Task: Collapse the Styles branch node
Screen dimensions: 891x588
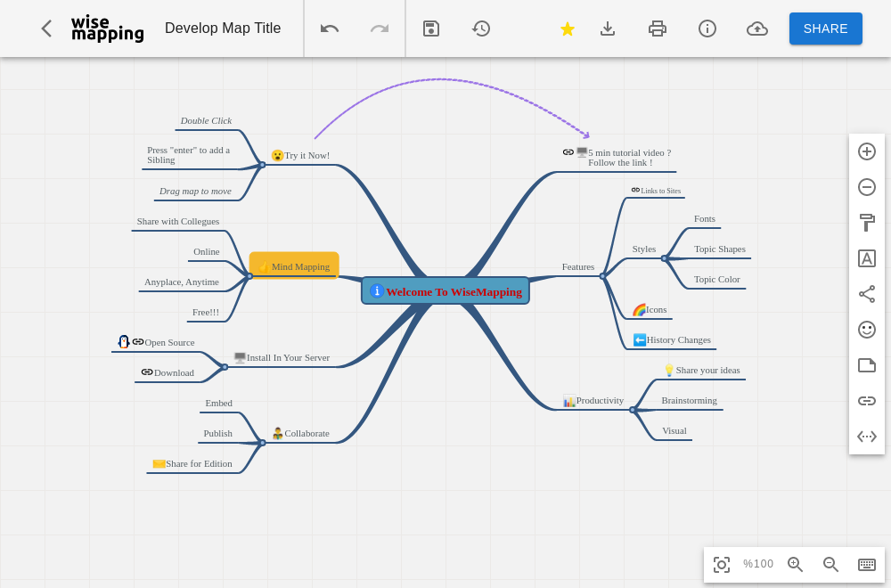Action: 664,258
